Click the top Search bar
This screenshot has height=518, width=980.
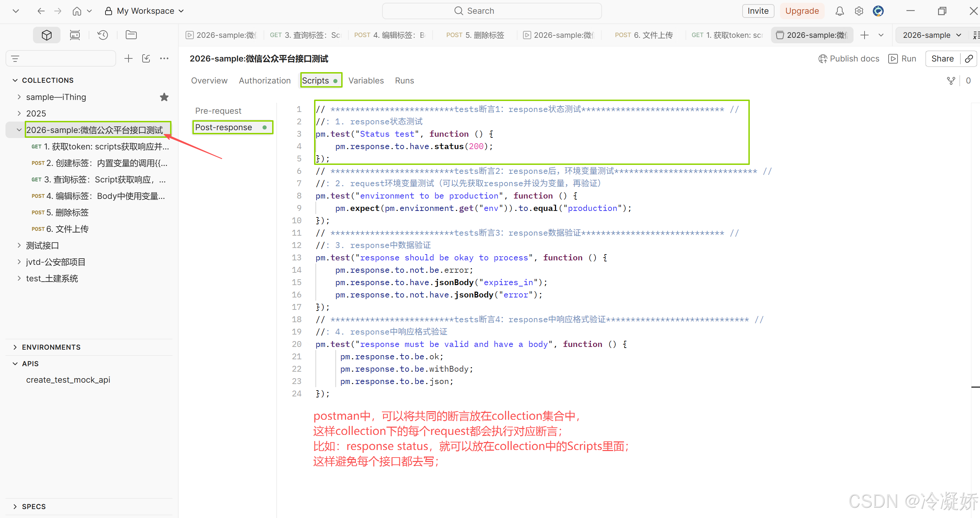click(x=491, y=11)
